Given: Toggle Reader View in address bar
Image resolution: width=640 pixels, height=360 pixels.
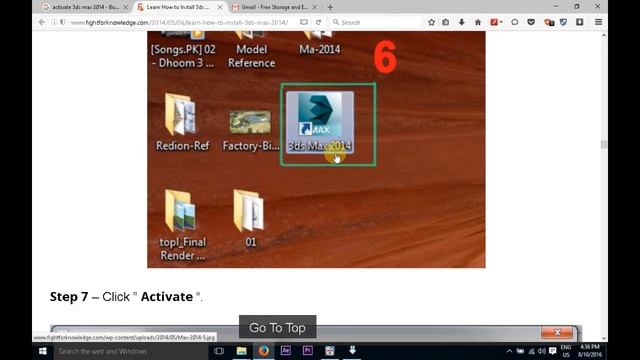Looking at the screenshot, I should tap(304, 22).
